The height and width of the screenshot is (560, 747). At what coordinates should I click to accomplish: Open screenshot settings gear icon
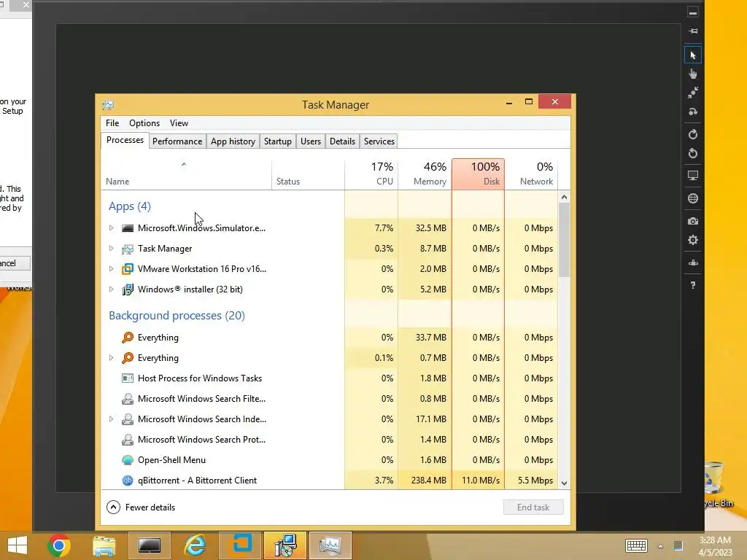[693, 240]
